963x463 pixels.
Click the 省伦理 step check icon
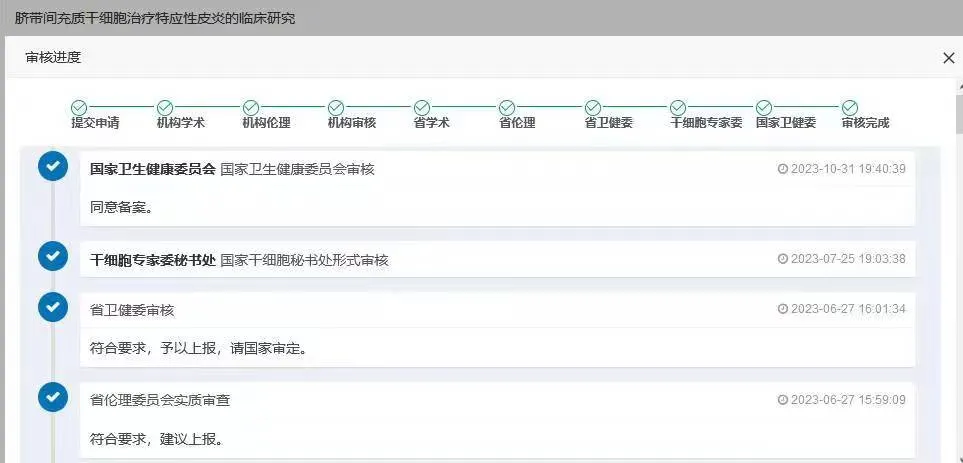(x=507, y=107)
